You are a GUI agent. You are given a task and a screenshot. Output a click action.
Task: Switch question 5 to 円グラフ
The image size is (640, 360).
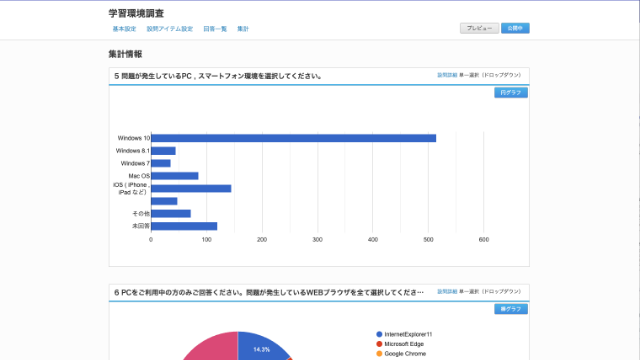click(511, 93)
